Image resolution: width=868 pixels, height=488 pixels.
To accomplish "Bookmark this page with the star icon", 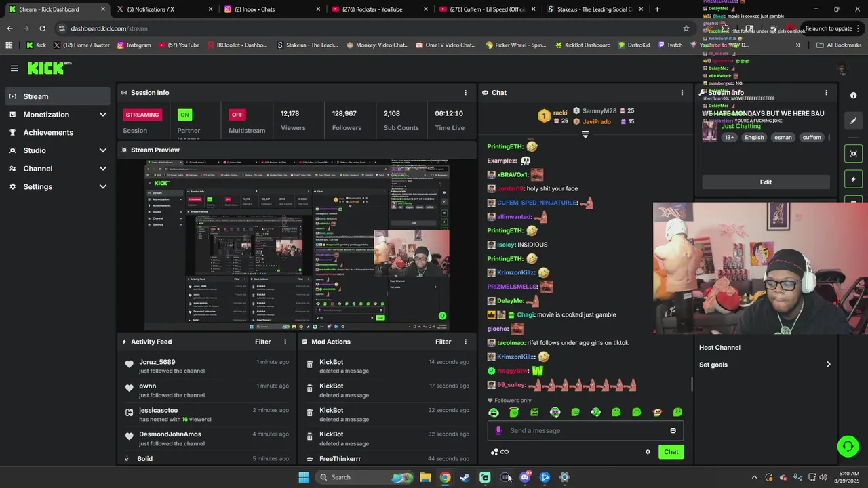I will click(x=686, y=28).
